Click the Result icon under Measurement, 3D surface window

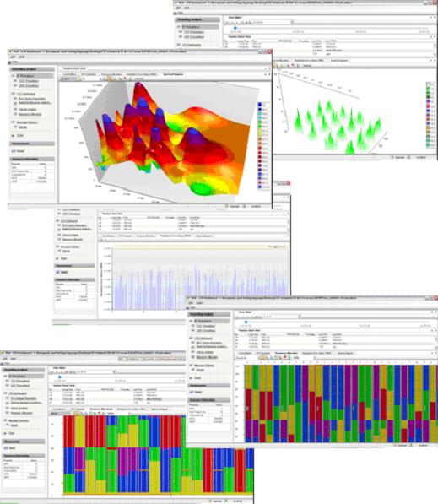(x=14, y=151)
